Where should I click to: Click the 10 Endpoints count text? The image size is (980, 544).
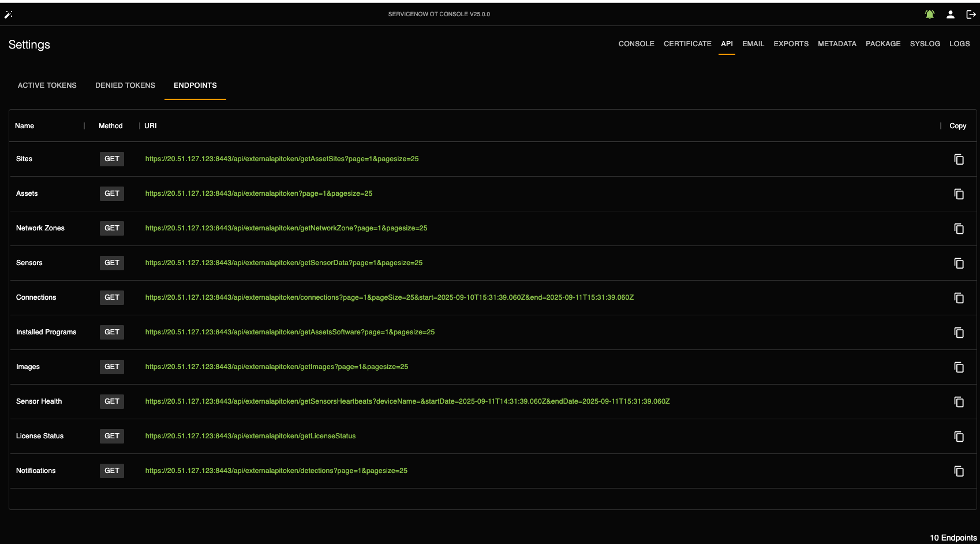click(953, 538)
